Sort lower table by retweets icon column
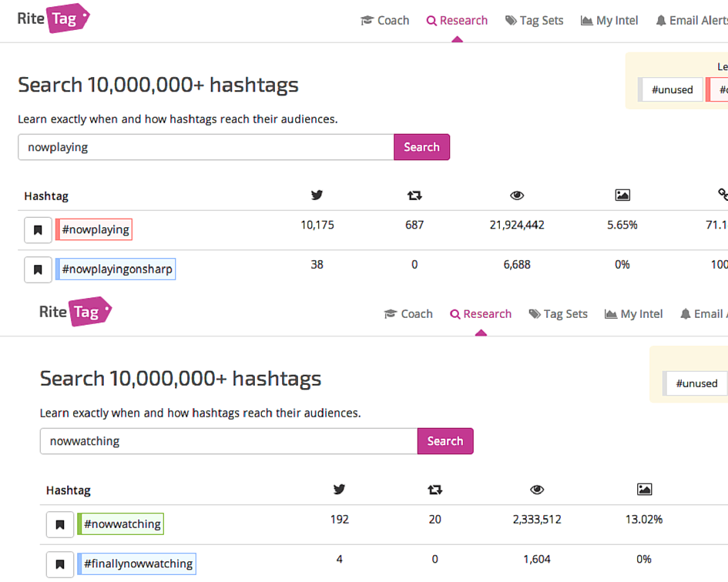Viewport: 728px width, 582px height. pos(435,489)
